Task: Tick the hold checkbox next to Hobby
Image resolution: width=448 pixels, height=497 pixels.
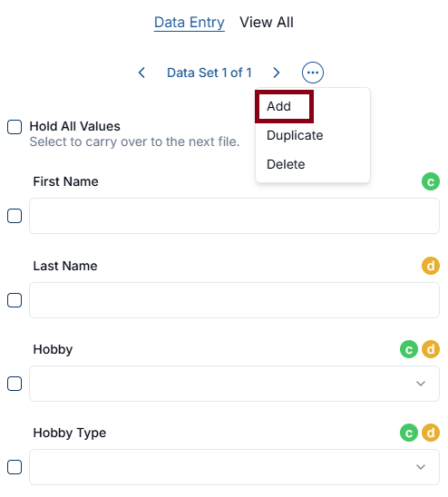Action: (15, 384)
